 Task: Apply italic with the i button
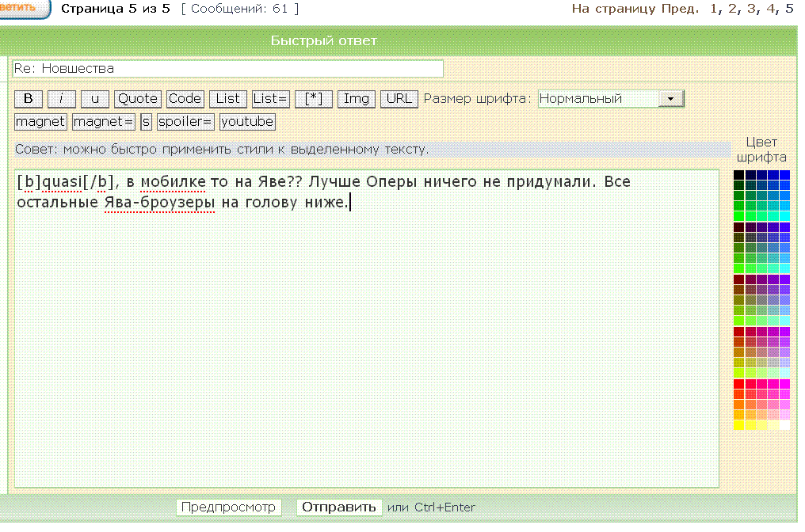(62, 99)
